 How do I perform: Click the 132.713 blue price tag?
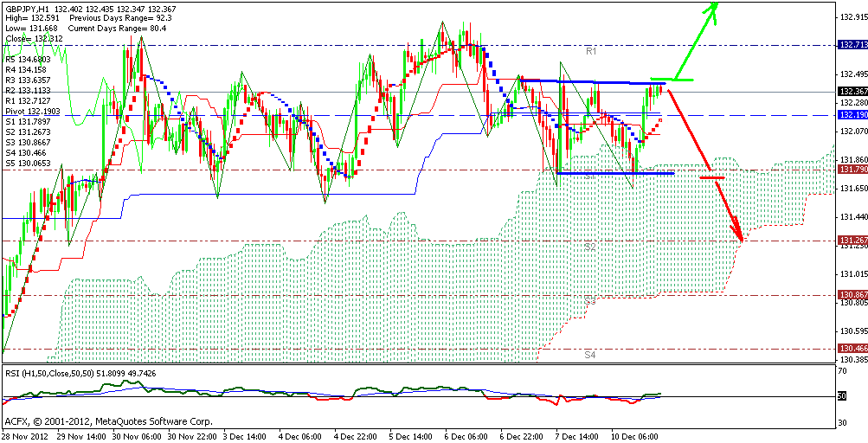(852, 45)
